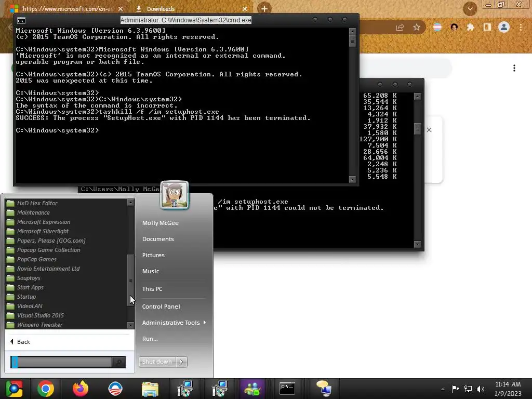This screenshot has width=532, height=399.
Task: Launch Firefox from the taskbar
Action: point(81,389)
